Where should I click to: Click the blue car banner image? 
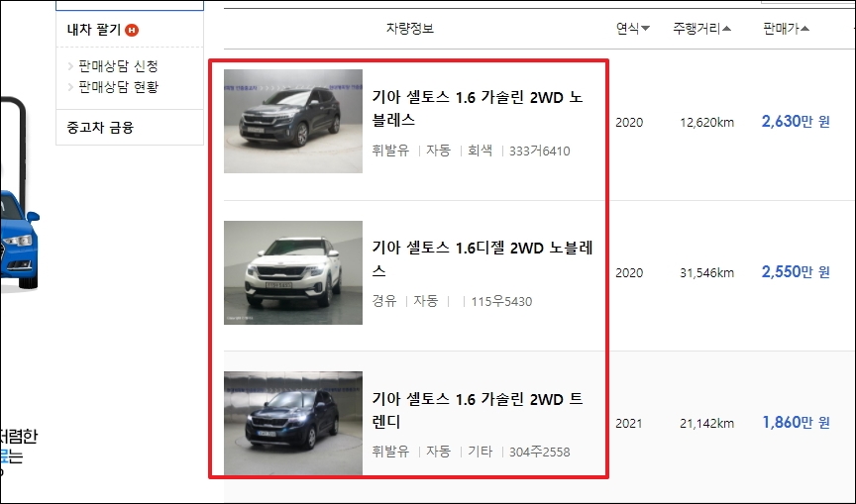19,239
